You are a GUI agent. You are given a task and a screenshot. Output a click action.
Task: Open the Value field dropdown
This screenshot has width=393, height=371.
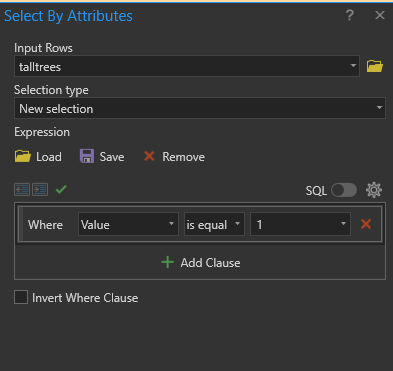pos(128,224)
